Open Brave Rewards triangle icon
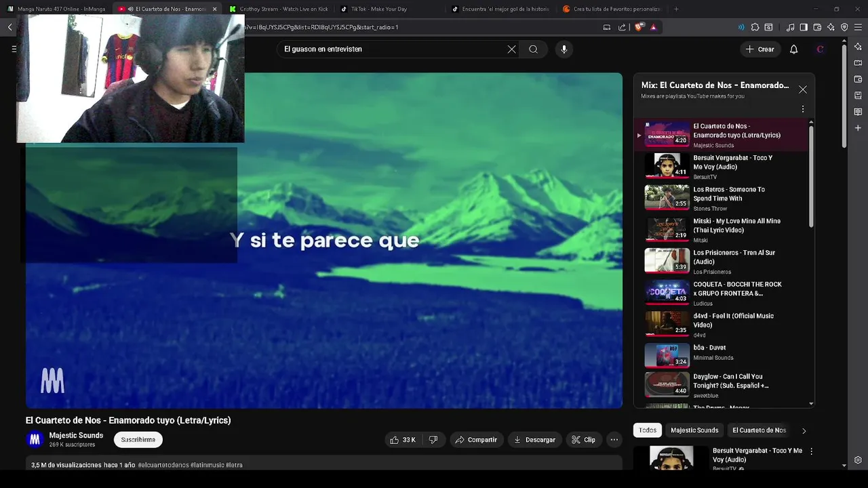This screenshot has width=868, height=488. click(x=654, y=27)
